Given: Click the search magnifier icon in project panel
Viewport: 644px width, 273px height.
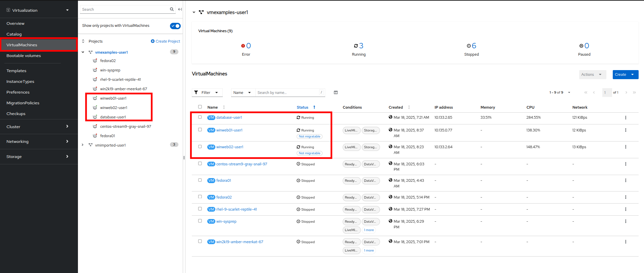Looking at the screenshot, I should pyautogui.click(x=172, y=9).
